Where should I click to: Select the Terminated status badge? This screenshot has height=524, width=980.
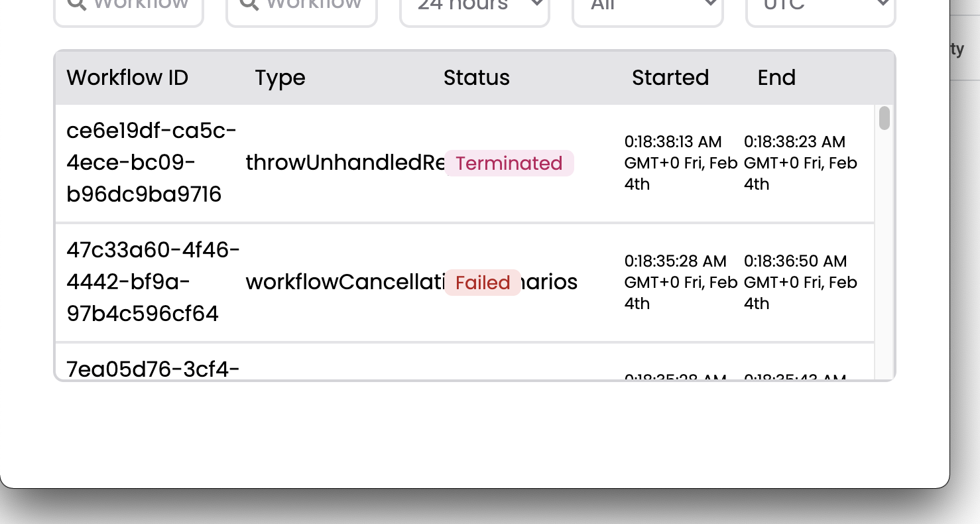509,163
